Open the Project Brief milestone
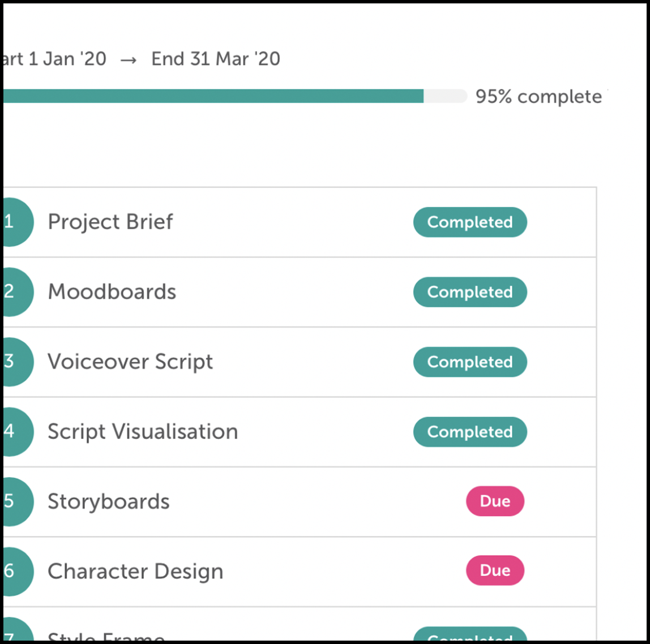650x644 pixels. point(110,222)
